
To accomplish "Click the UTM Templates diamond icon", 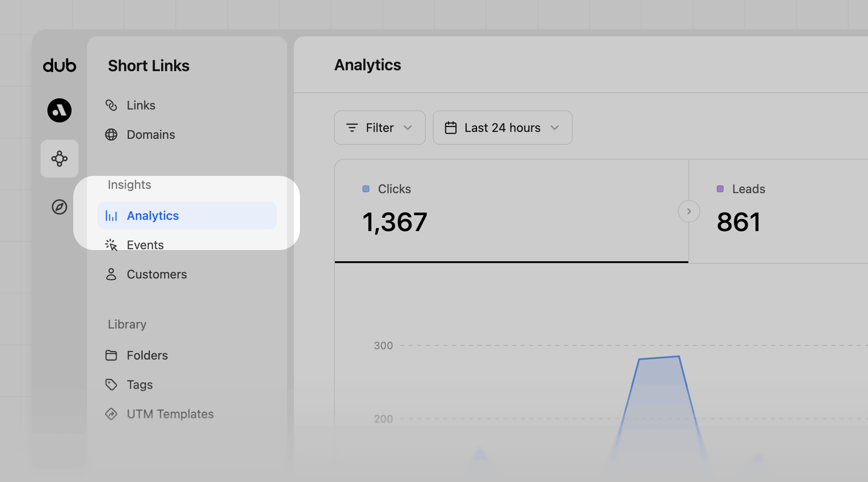I will click(x=111, y=414).
